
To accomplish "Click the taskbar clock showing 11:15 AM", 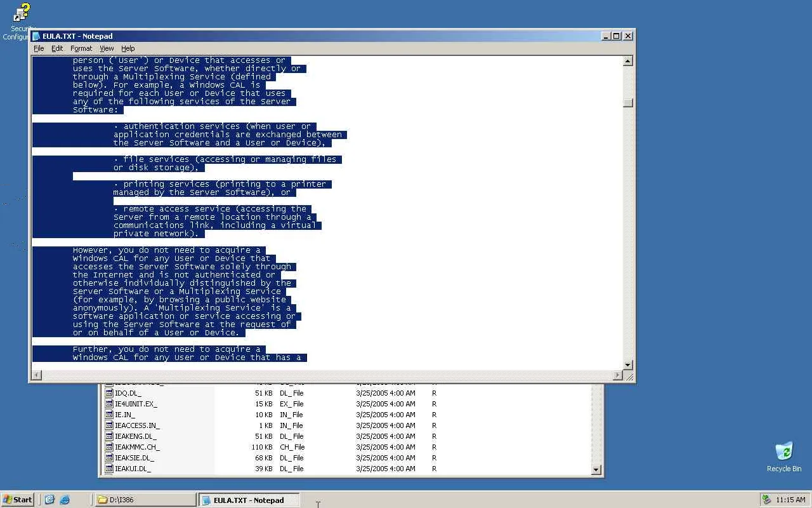I will pyautogui.click(x=790, y=500).
